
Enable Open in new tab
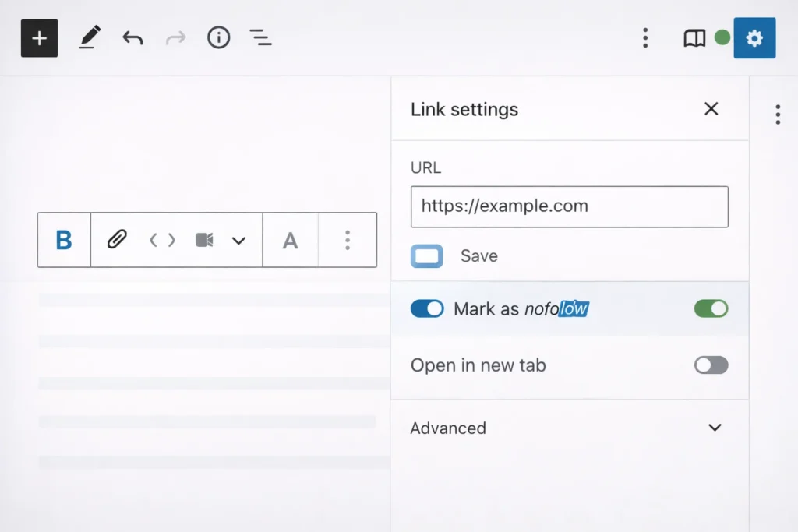tap(711, 365)
